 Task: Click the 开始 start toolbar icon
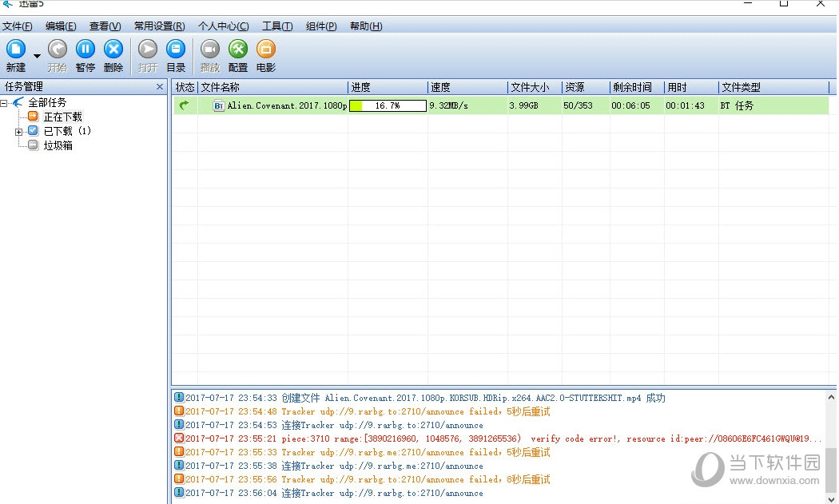click(x=58, y=50)
